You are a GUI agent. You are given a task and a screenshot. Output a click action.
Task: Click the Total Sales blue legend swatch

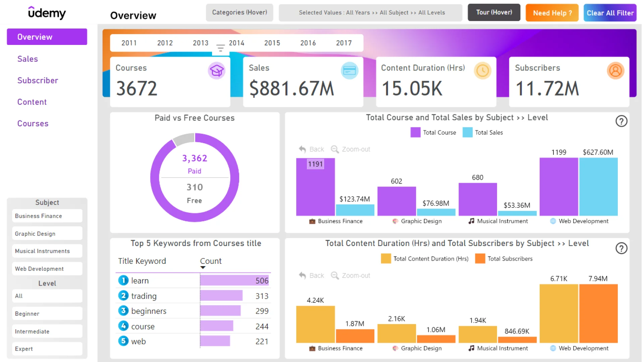coord(467,132)
